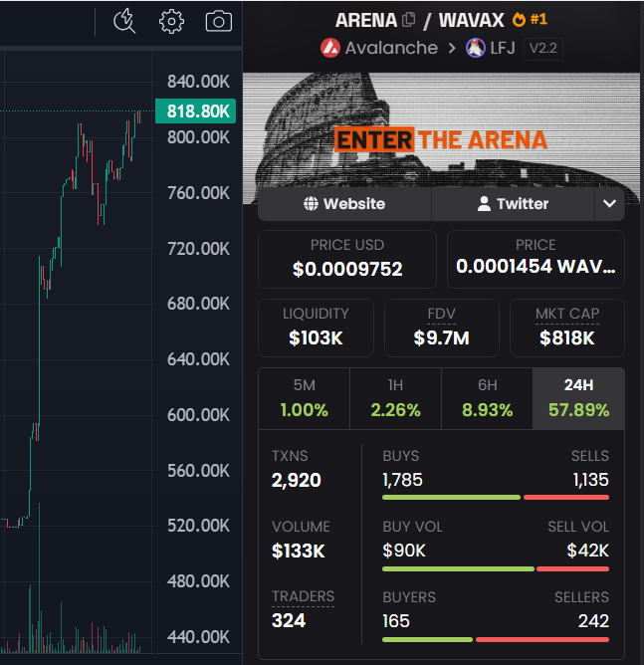
Task: Expand more links chevron next to Twitter
Action: pos(609,204)
